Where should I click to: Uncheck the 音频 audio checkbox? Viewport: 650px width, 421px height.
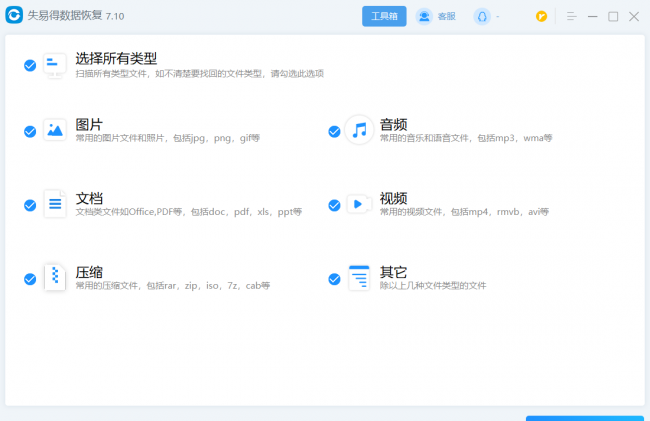click(x=335, y=131)
